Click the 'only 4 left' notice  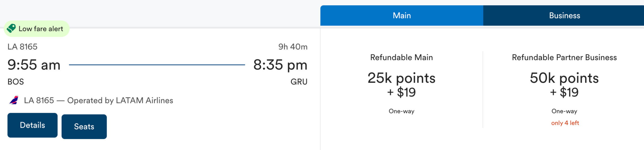point(565,123)
